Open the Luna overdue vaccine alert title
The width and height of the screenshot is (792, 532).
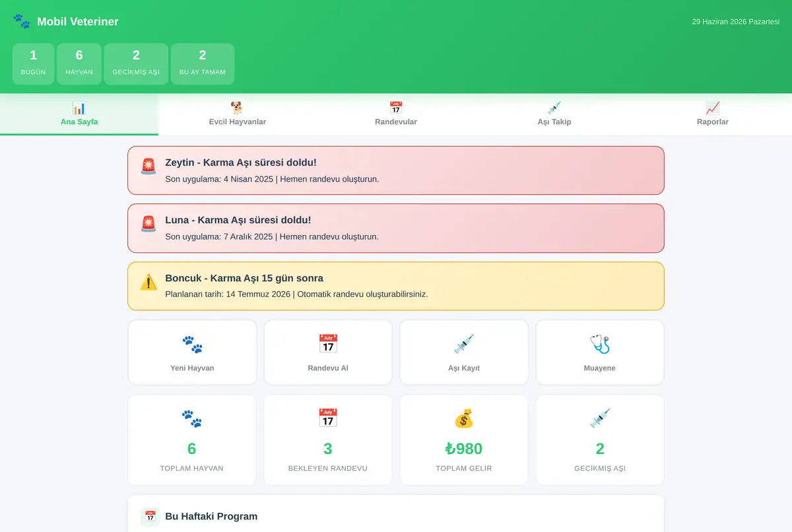pyautogui.click(x=238, y=220)
